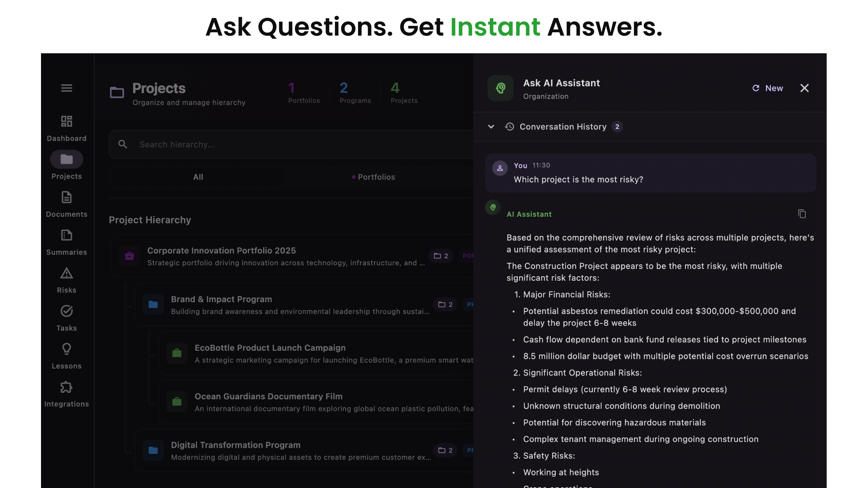Select the EcoBottle Product Launch Campaign project
The image size is (868, 488).
pyautogui.click(x=270, y=348)
